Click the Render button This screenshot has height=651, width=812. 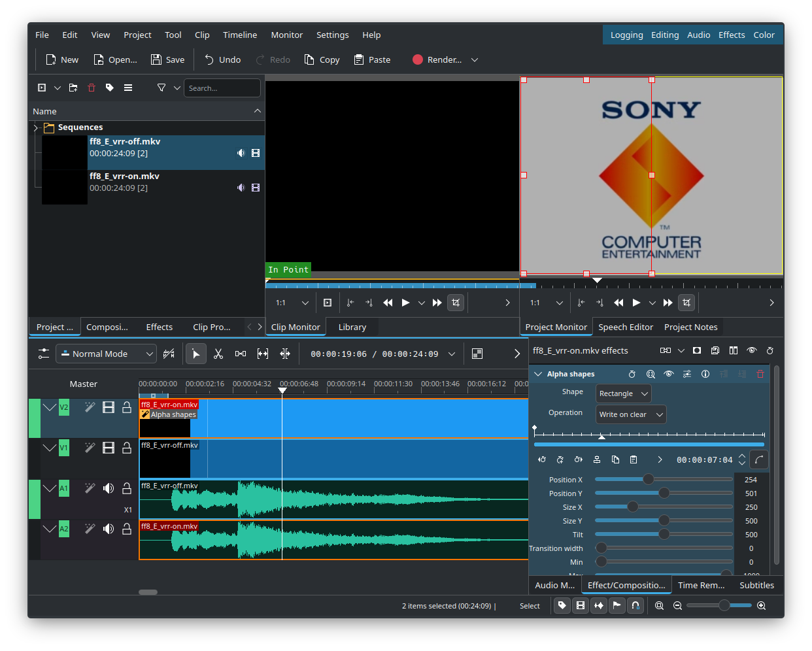(437, 59)
